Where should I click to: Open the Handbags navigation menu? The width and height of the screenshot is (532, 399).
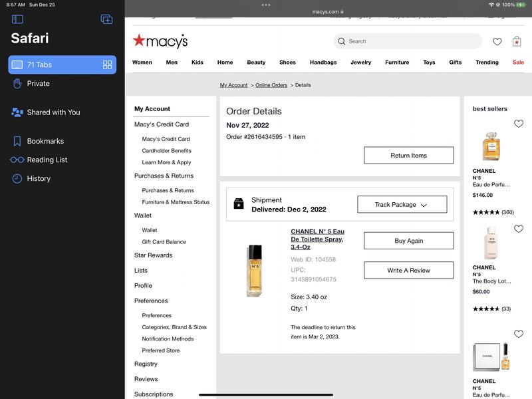(x=323, y=63)
